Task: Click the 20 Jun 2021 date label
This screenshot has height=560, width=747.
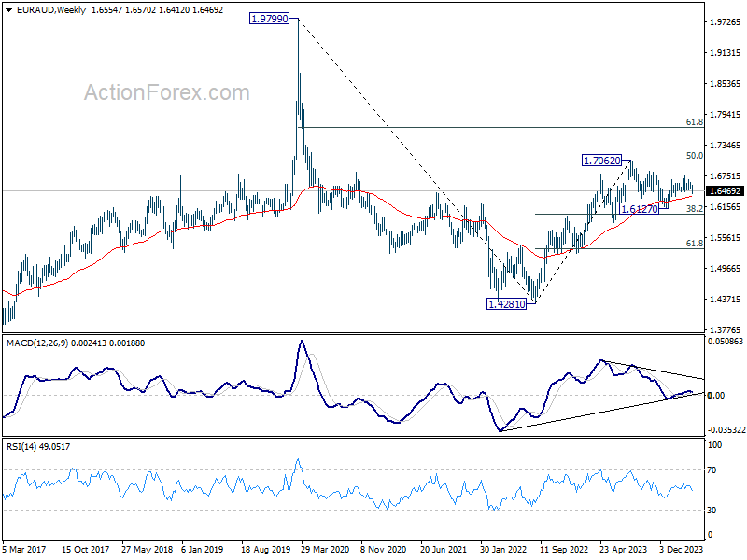Action: 443,549
